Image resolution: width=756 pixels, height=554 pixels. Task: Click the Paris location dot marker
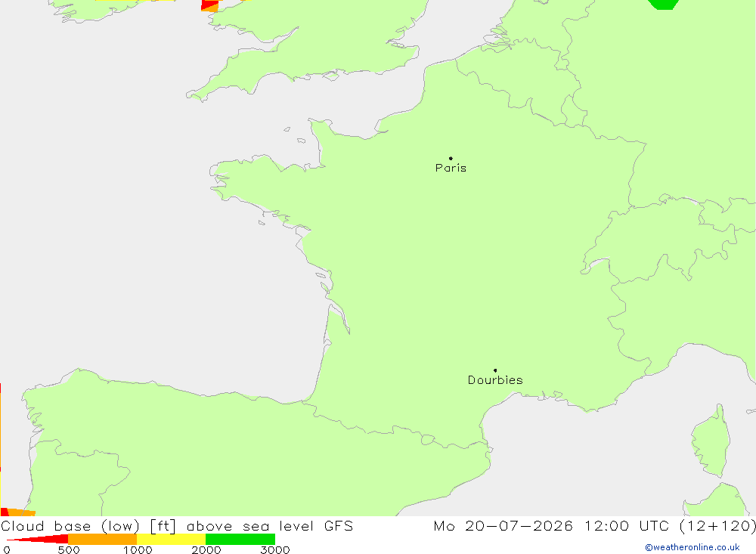point(451,158)
